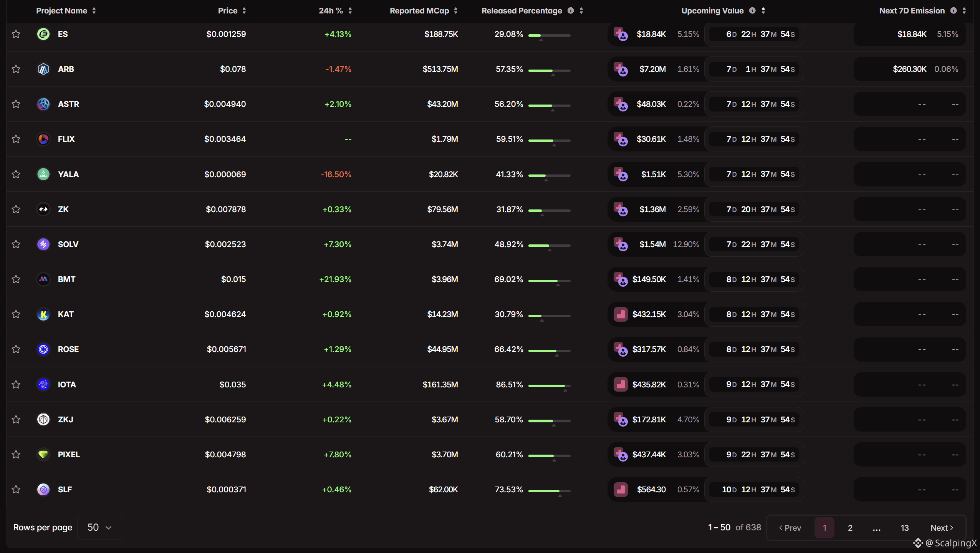Screen dimensions: 980x553
Task: Open the KAT token logo
Action: 43,314
